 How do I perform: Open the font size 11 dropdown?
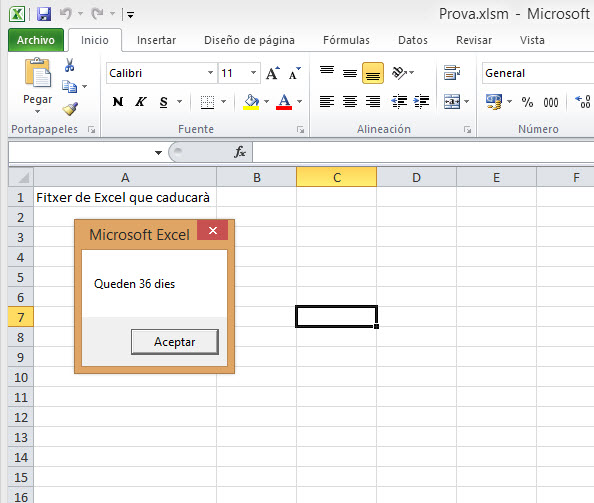click(x=253, y=73)
